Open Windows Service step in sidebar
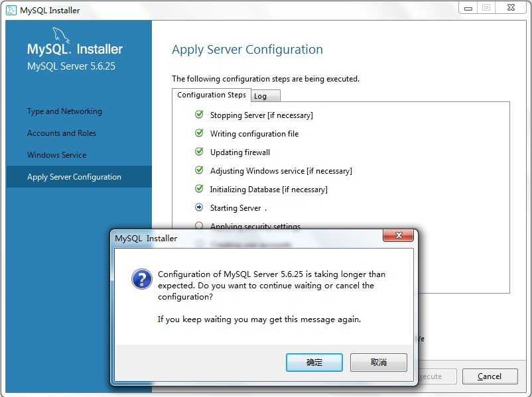This screenshot has height=397, width=532. pyautogui.click(x=56, y=155)
